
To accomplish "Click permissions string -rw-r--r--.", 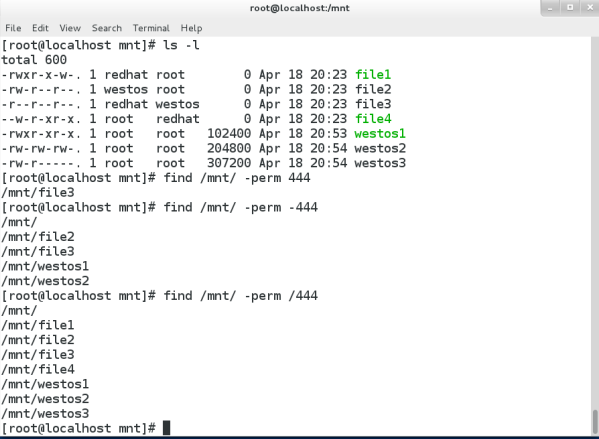I will [41, 89].
